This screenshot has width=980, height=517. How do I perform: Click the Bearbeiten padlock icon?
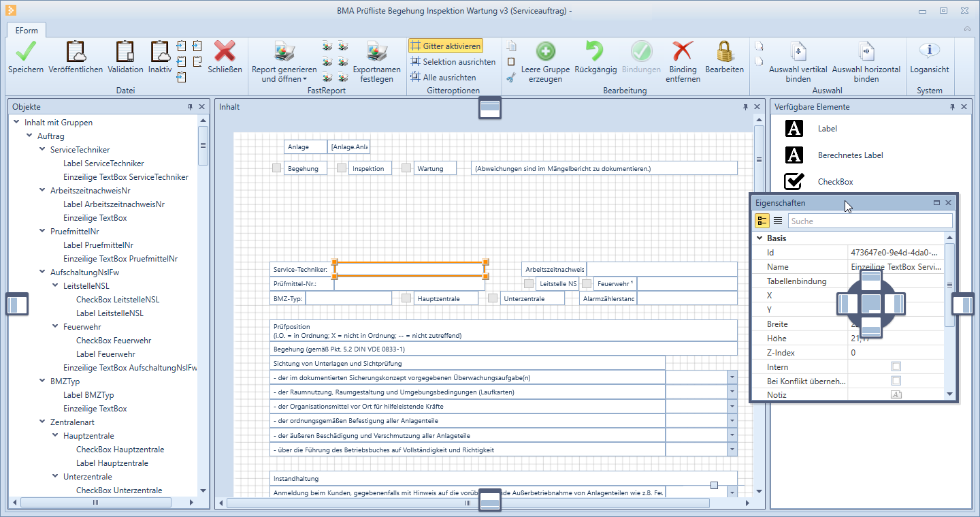pyautogui.click(x=724, y=52)
